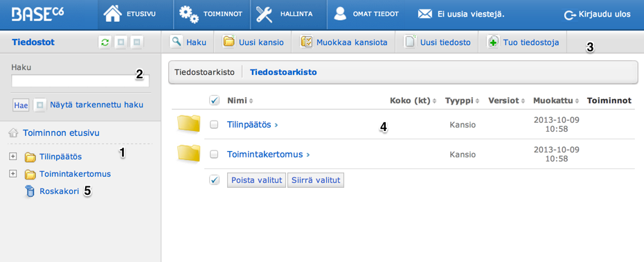Click the Uusi kansio toolbar label
This screenshot has height=262, width=644.
[261, 42]
